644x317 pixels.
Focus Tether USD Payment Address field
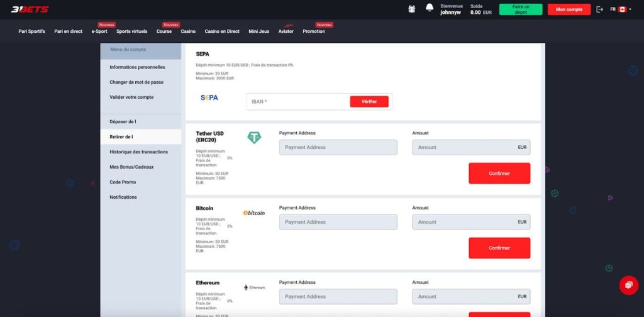pyautogui.click(x=338, y=147)
